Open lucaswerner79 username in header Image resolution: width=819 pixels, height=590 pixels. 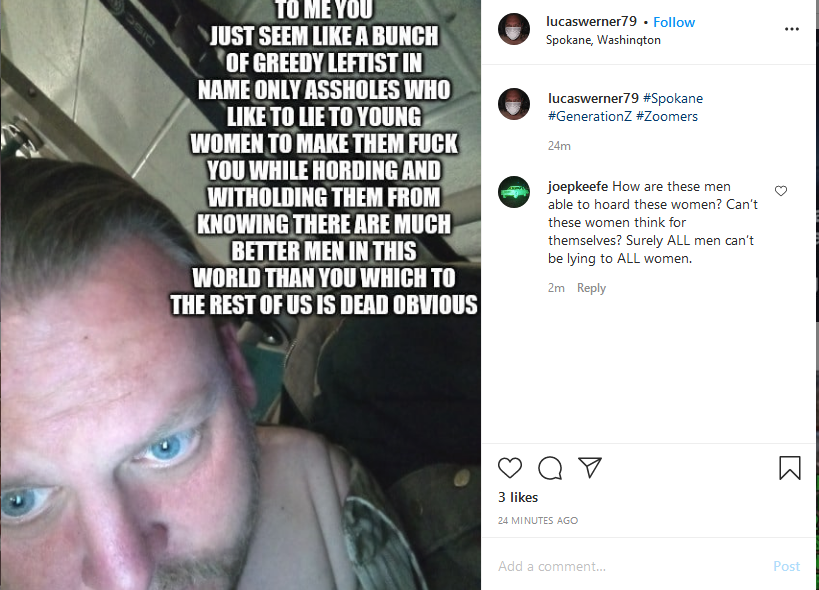pos(591,21)
